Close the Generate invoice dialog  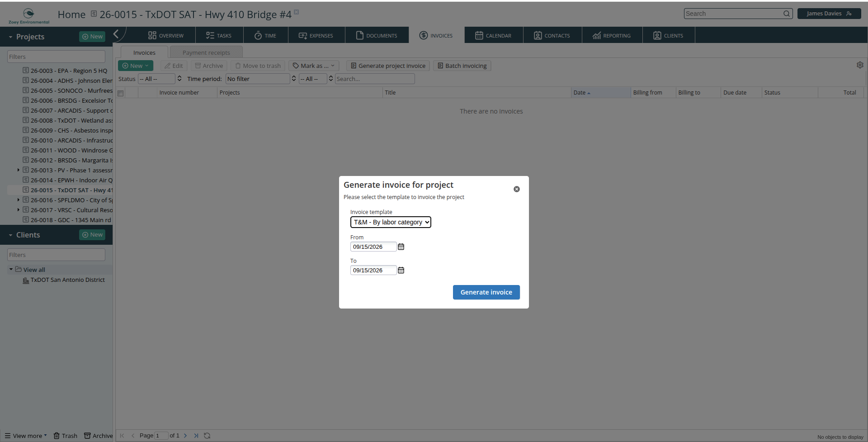coord(517,189)
